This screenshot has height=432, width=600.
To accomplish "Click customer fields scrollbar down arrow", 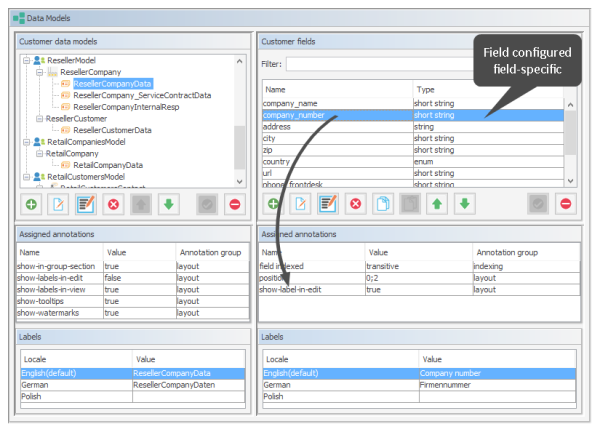I will (x=571, y=181).
